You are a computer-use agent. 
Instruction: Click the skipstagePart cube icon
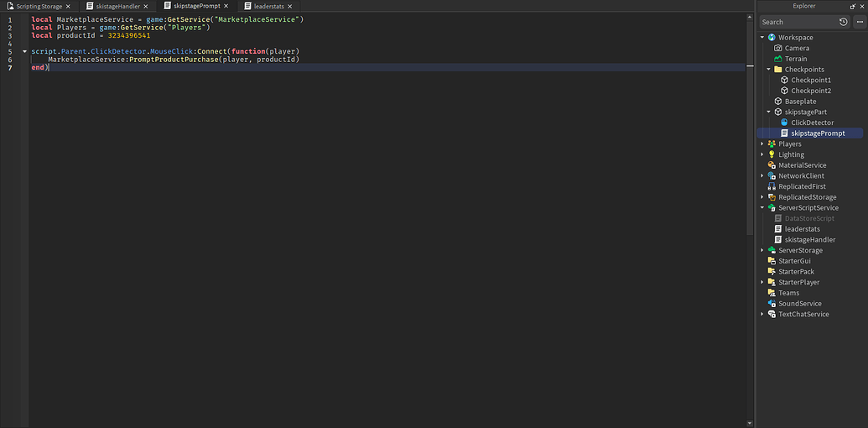tap(777, 112)
